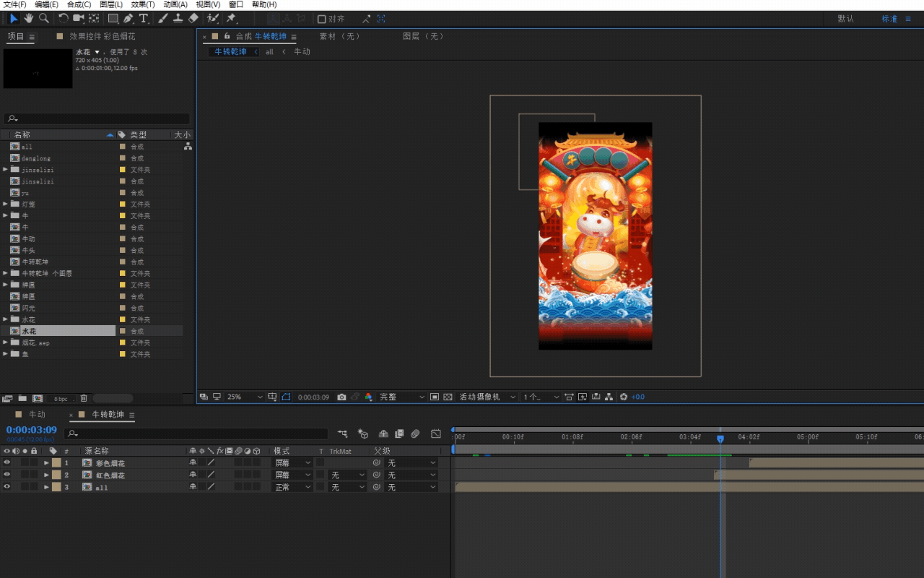
Task: Click the 0:00:03:09 current time display in the timeline
Action: pos(32,431)
